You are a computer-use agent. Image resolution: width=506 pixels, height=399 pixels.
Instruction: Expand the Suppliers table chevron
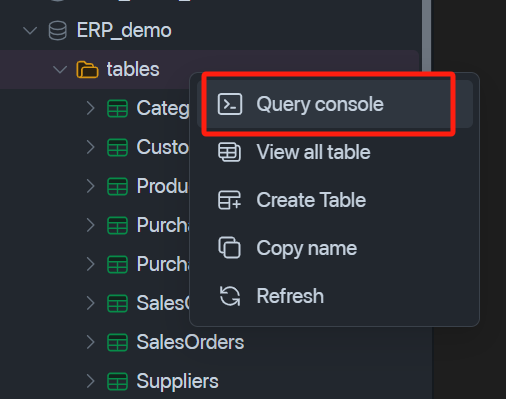point(90,381)
